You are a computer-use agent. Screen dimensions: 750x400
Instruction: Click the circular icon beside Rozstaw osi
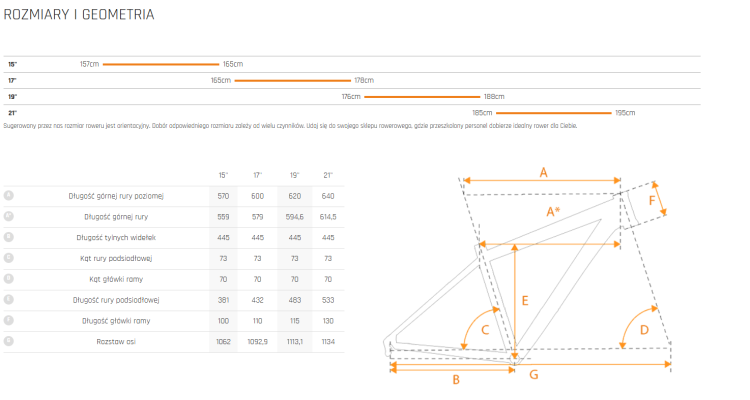(9, 341)
